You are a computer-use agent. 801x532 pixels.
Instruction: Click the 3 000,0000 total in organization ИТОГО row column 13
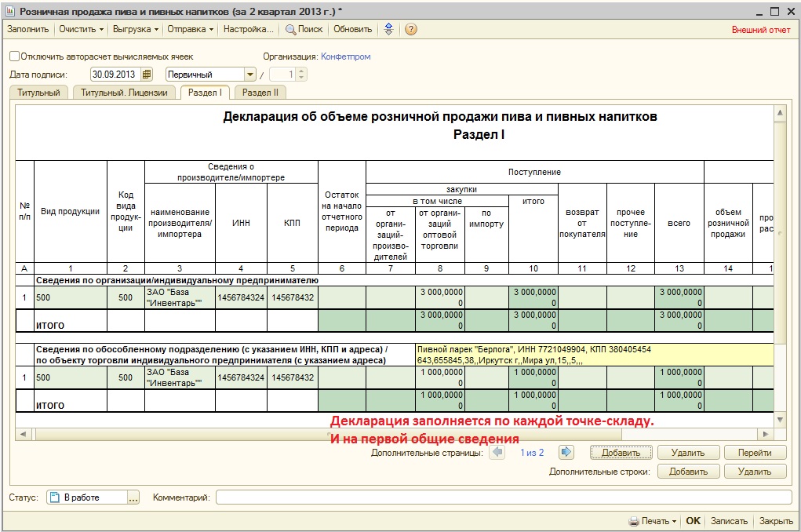point(679,320)
